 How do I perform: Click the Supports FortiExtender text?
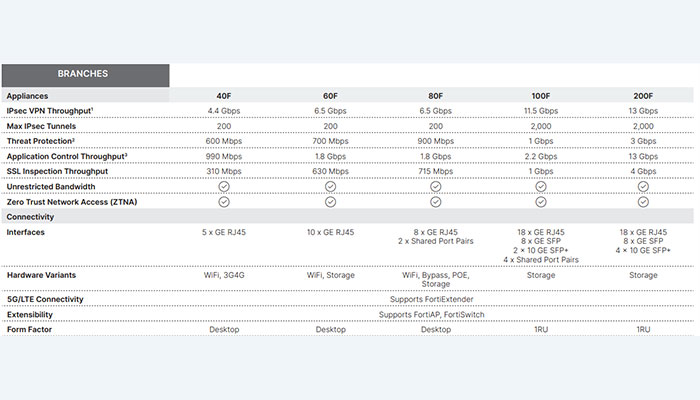point(435,299)
